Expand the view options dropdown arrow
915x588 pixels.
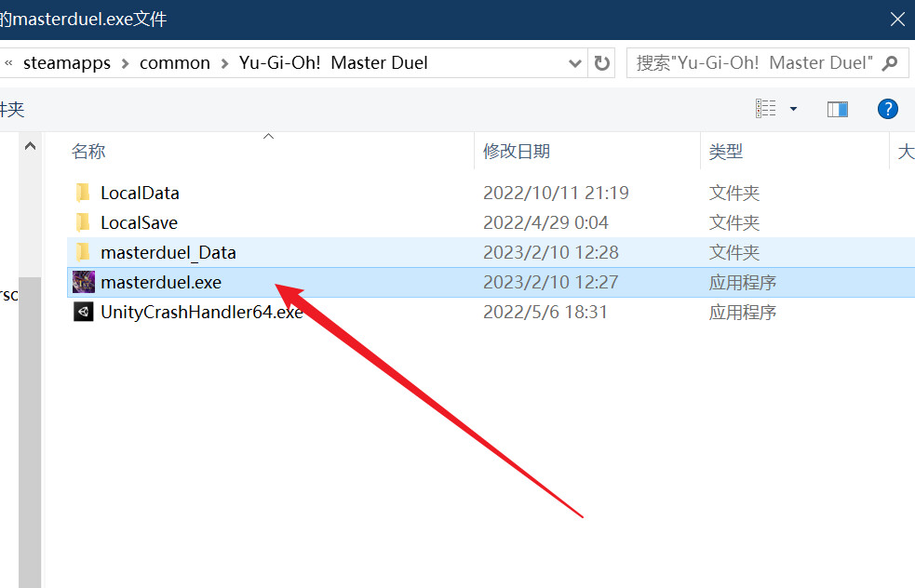(793, 109)
